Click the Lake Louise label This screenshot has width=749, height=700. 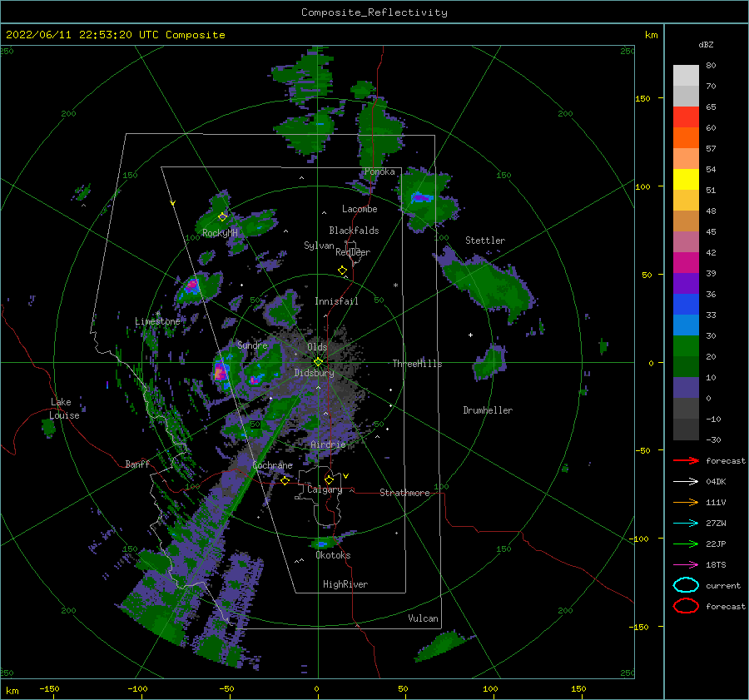(64, 409)
